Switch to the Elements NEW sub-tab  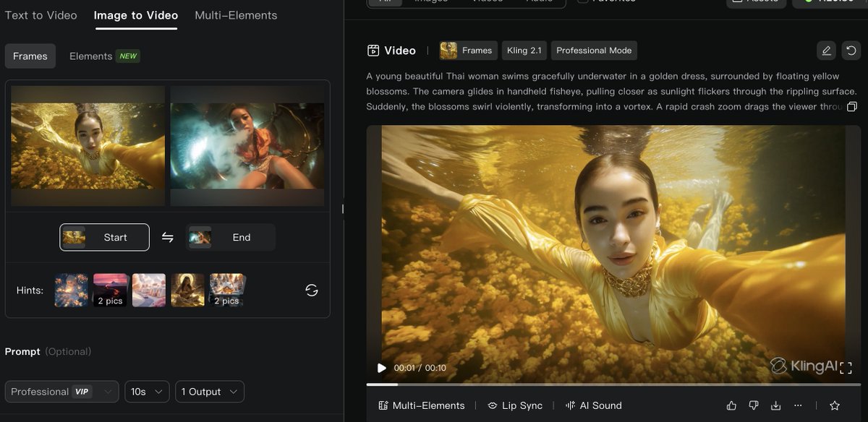[104, 56]
